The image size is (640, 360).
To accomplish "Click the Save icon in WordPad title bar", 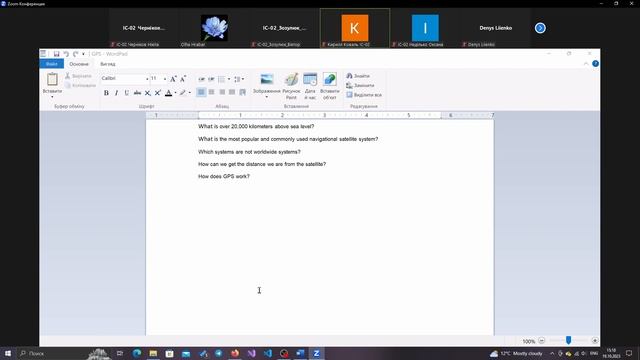I will pyautogui.click(x=56, y=54).
